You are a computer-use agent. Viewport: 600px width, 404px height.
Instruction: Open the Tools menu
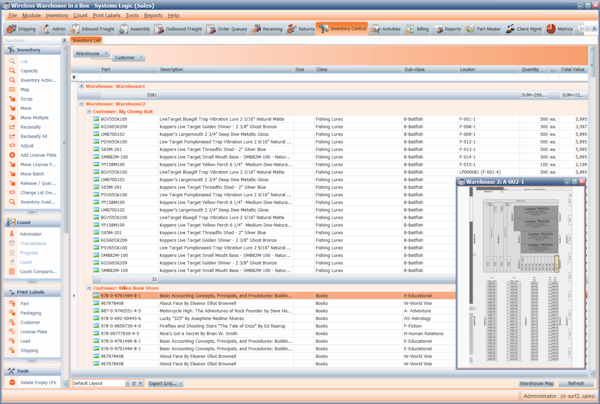(x=132, y=16)
